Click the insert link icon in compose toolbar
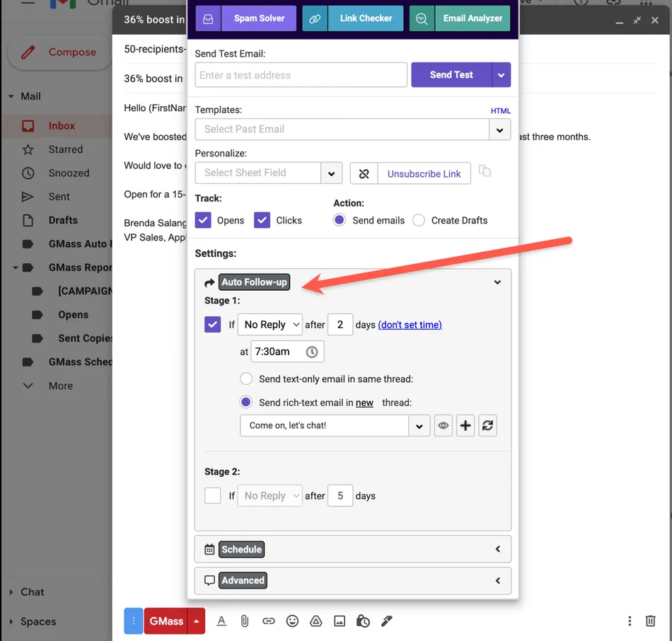 pos(269,621)
